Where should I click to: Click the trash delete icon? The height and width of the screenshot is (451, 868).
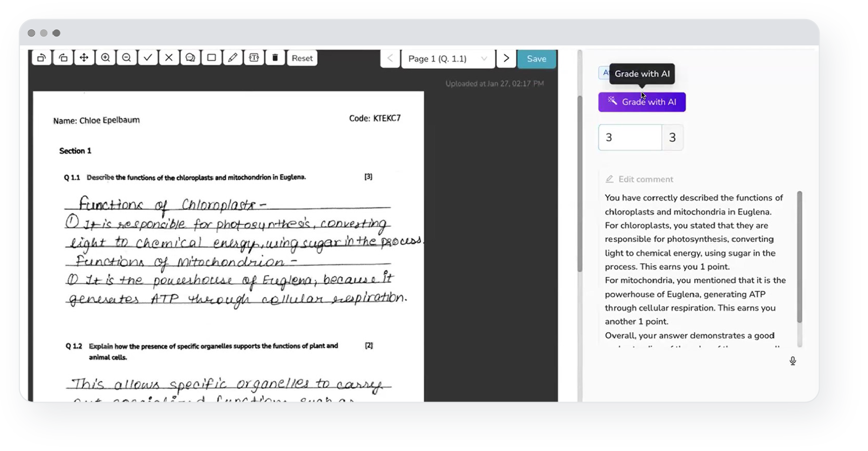pyautogui.click(x=275, y=58)
